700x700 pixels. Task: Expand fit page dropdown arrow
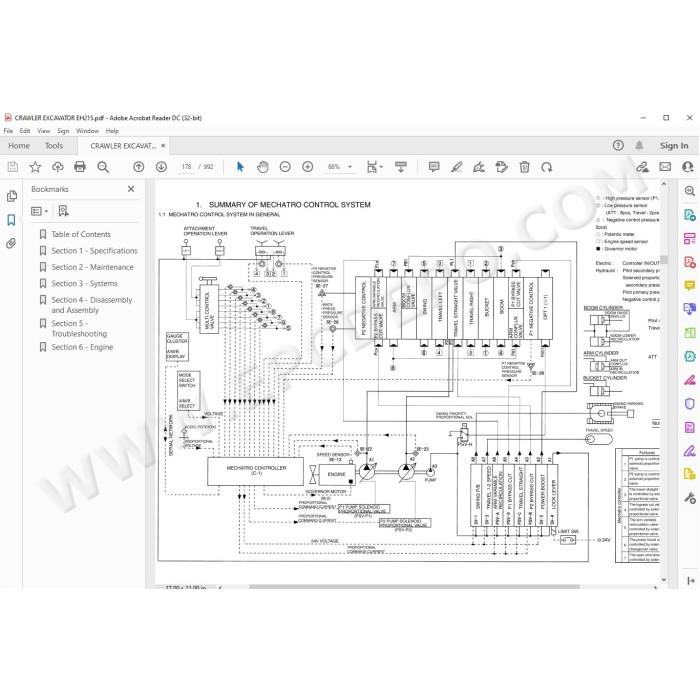(381, 167)
